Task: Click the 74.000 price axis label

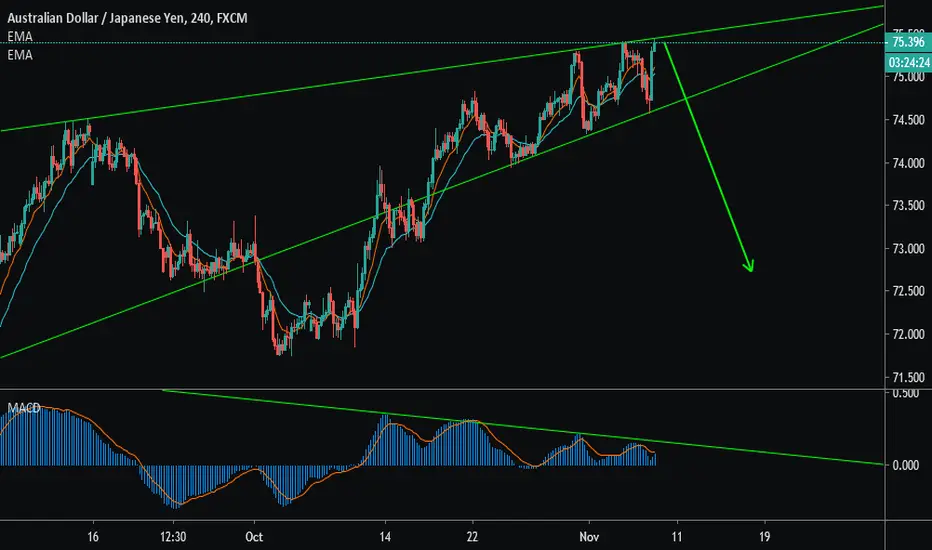Action: pyautogui.click(x=908, y=163)
